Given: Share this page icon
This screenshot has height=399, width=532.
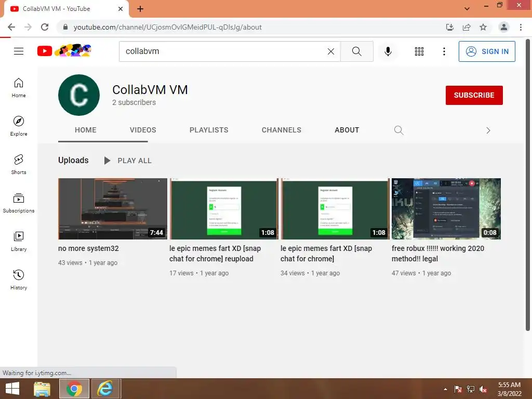Looking at the screenshot, I should [467, 27].
